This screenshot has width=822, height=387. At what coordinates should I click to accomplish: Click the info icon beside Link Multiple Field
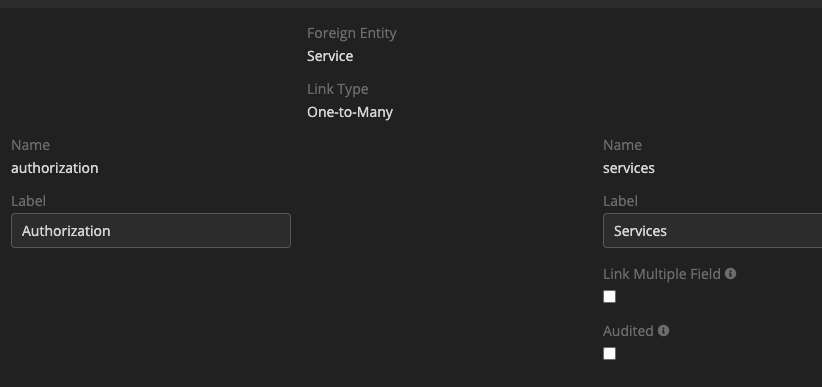[x=731, y=274]
